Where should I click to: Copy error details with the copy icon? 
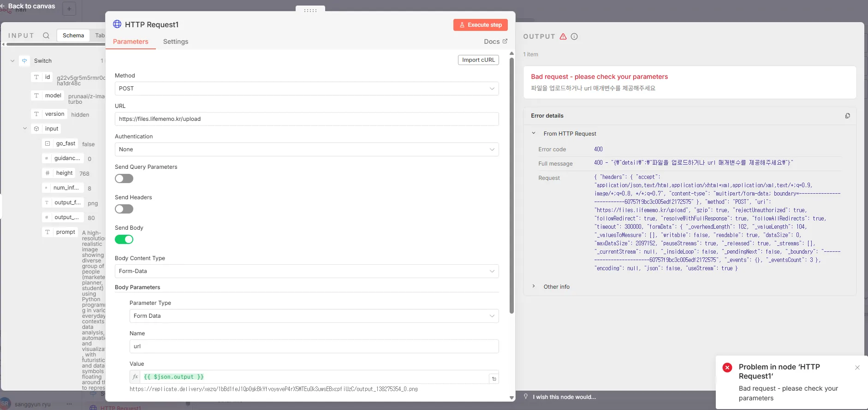click(x=847, y=116)
